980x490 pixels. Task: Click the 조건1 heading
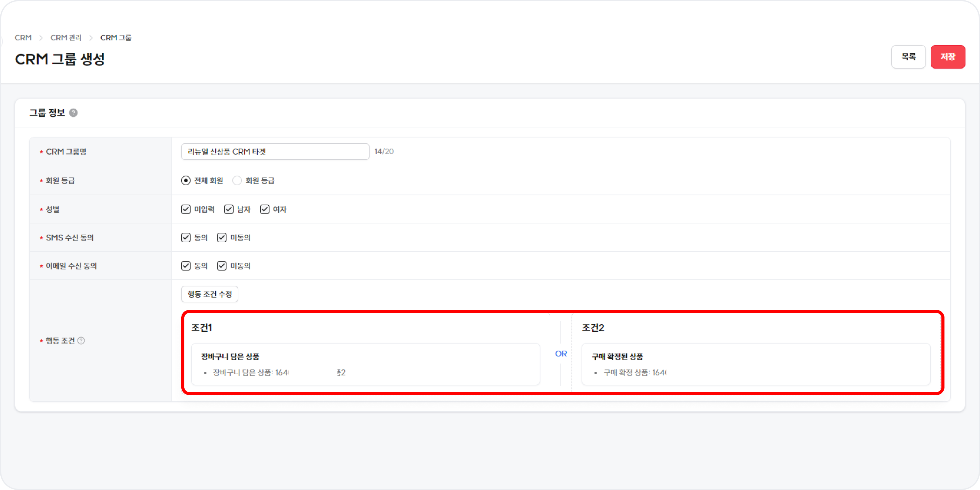(x=202, y=328)
